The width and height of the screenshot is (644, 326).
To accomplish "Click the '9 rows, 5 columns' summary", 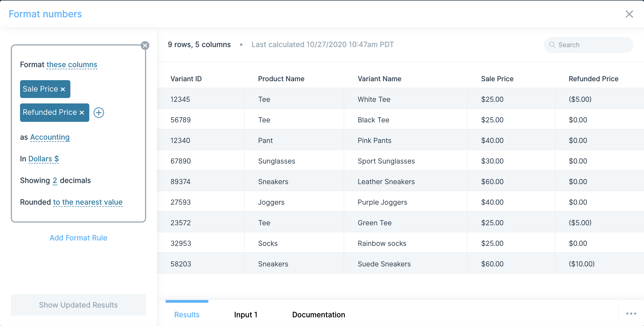I will [x=199, y=45].
